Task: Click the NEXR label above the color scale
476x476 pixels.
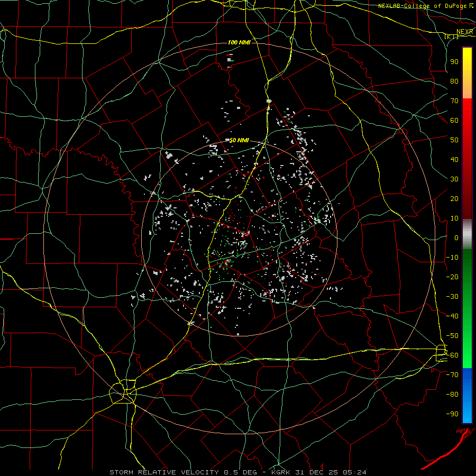Action: pos(465,32)
